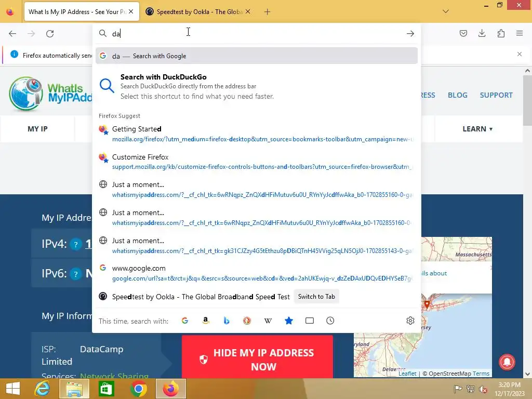The image size is (532, 399).
Task: Open the Getting Started suggestion
Action: [257, 134]
